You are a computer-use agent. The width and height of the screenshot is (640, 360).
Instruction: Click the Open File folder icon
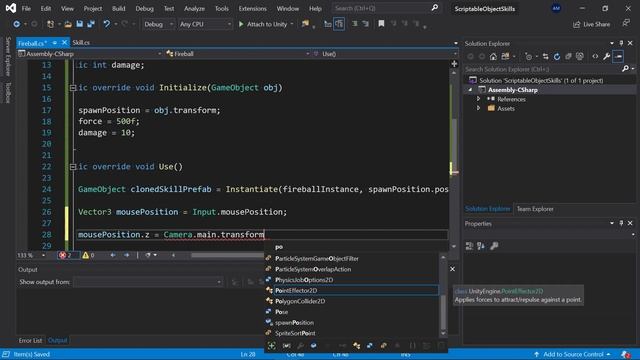68,24
